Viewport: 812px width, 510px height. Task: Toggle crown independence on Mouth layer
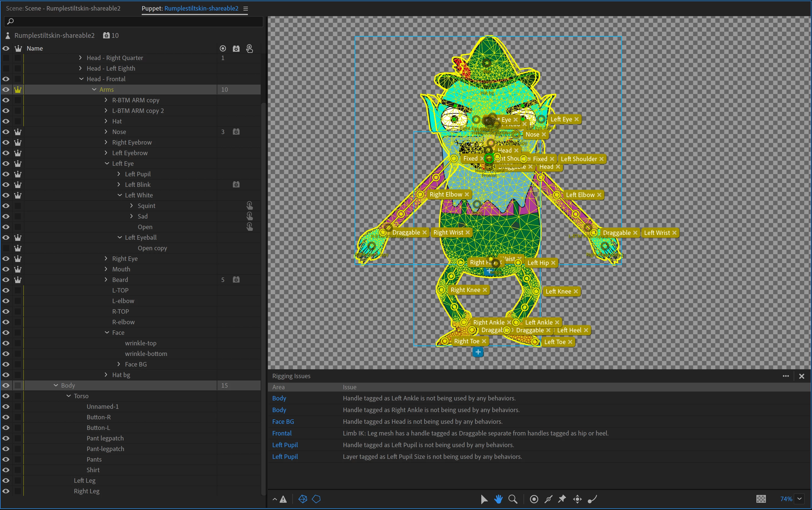[18, 269]
